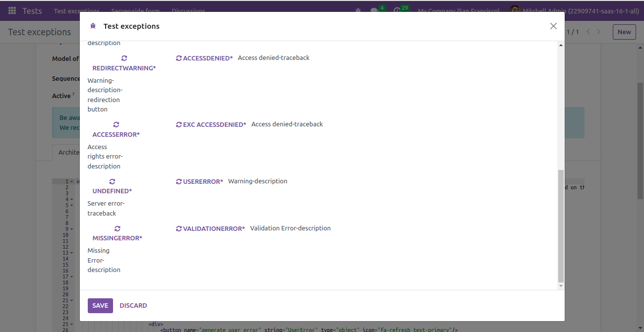Open the Discussions menu
Screen dimensions: 644x332
click(x=188, y=10)
